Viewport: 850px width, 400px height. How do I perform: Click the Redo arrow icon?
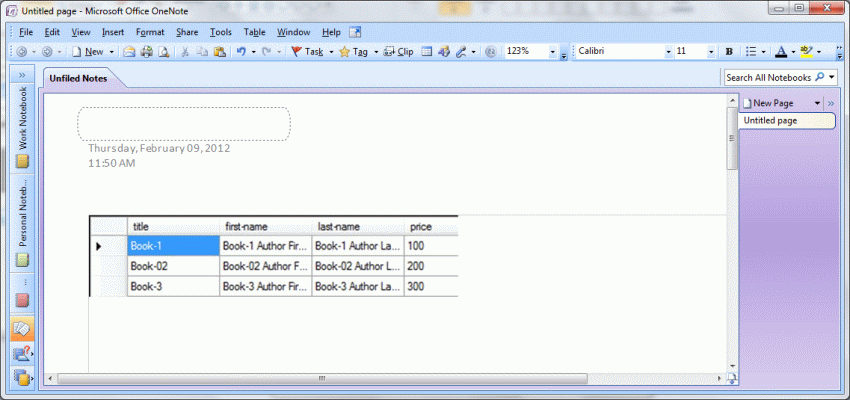(x=267, y=51)
